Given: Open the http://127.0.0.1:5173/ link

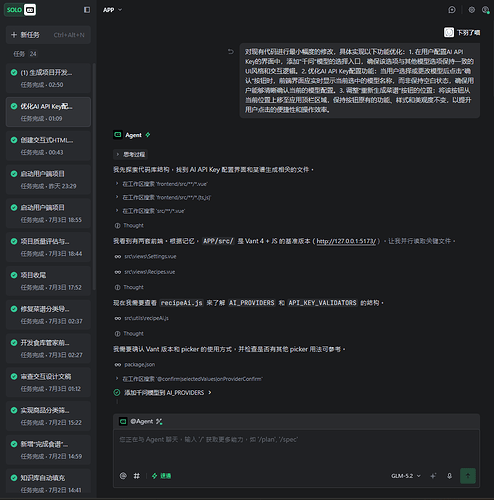Looking at the screenshot, I should pyautogui.click(x=346, y=241).
